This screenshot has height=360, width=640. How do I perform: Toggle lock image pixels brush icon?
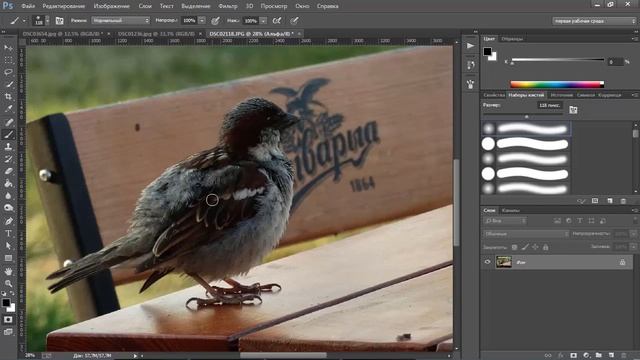(525, 247)
